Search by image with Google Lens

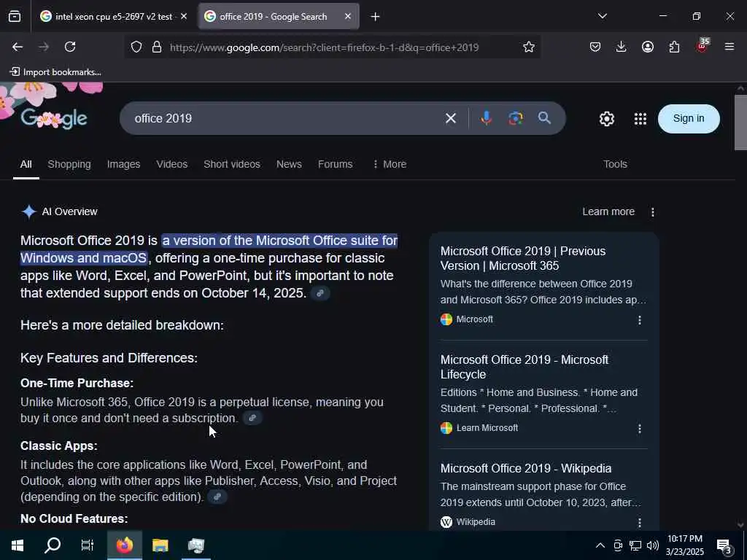tap(516, 118)
